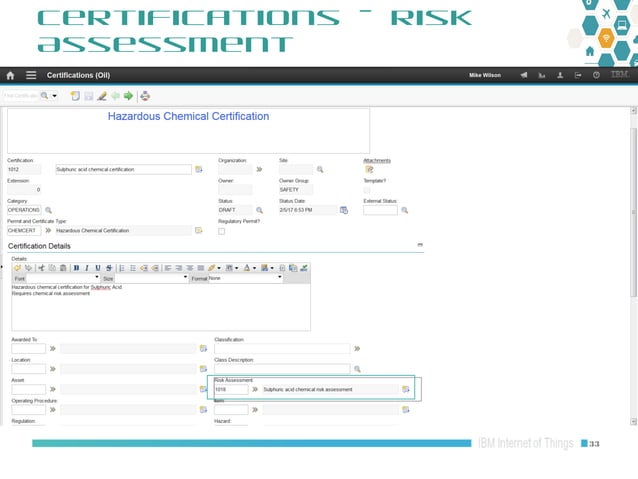638x479 pixels.
Task: Click the vertical scrollbar down arrow
Action: tap(633, 421)
